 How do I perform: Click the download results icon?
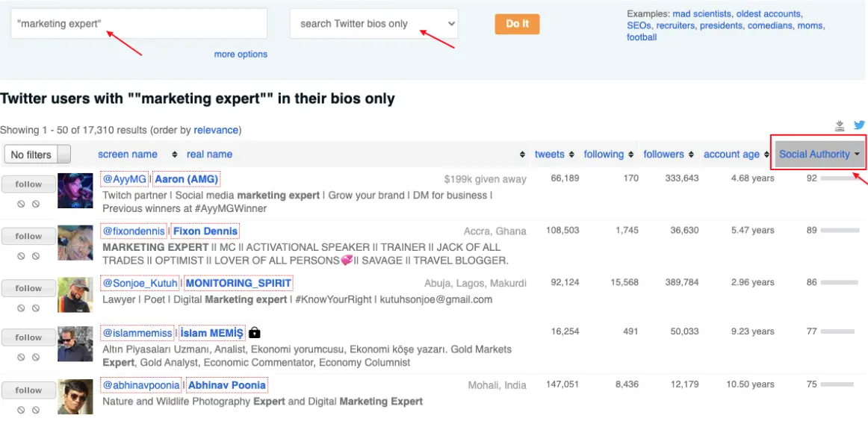(x=840, y=125)
